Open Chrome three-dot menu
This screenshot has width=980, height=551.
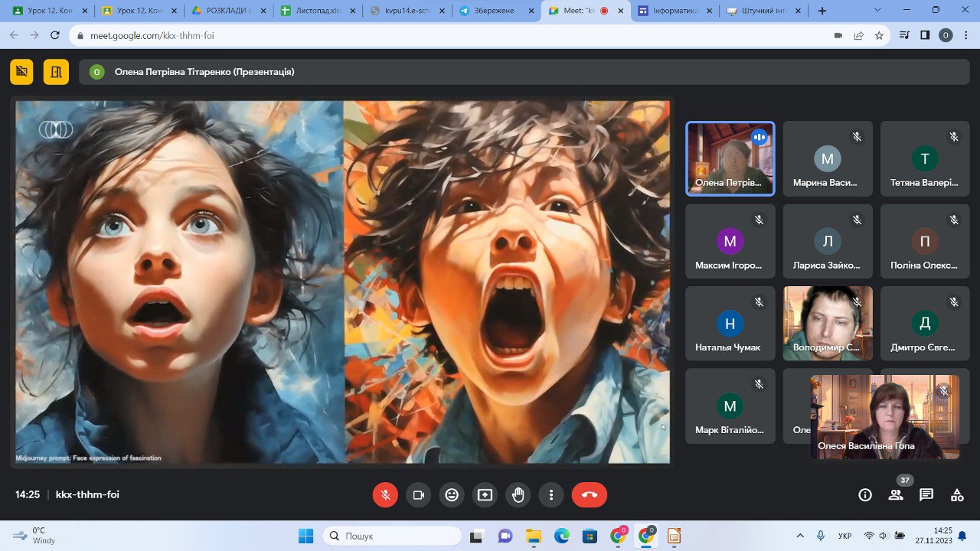[x=966, y=35]
